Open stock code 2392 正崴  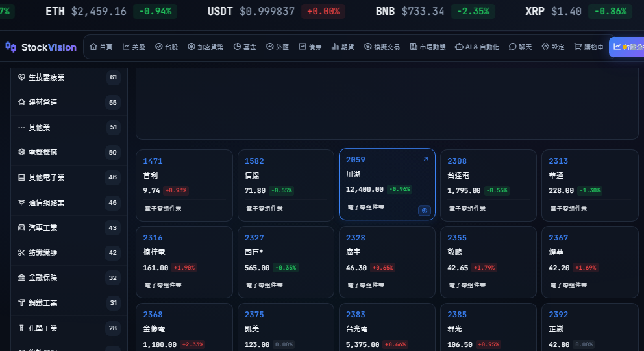click(558, 315)
